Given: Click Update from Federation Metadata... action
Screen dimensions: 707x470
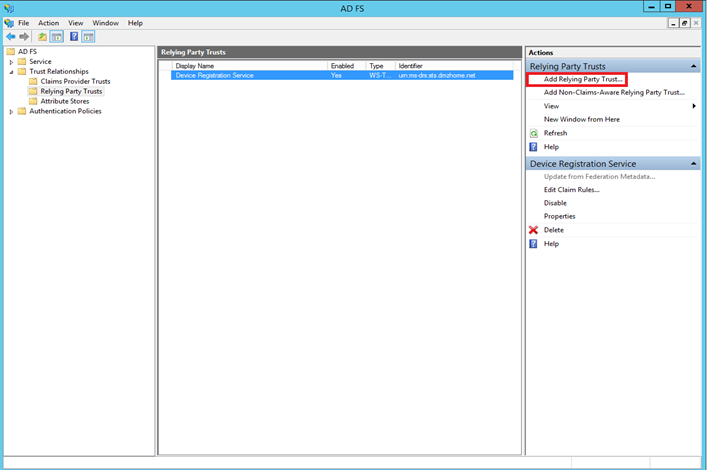Looking at the screenshot, I should click(x=599, y=176).
